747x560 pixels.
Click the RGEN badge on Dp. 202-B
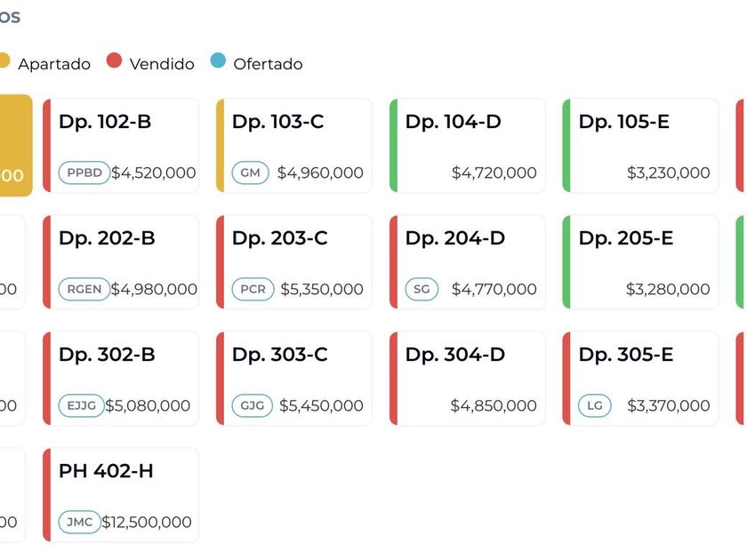point(84,289)
